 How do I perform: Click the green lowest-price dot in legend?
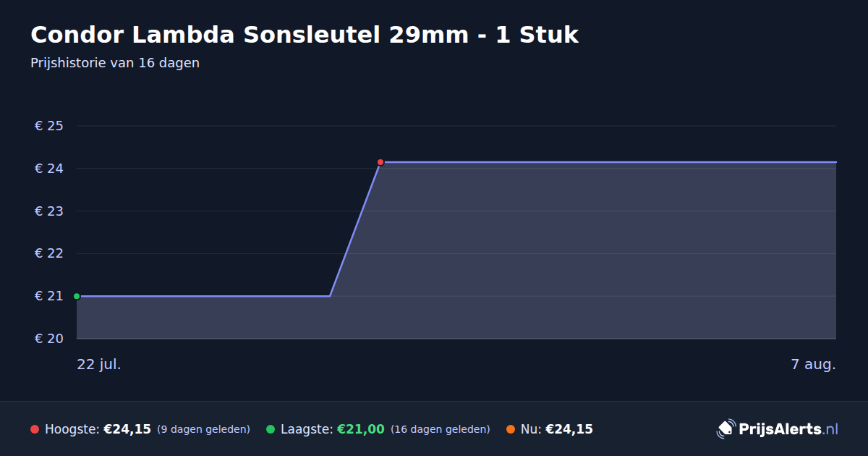click(x=271, y=429)
